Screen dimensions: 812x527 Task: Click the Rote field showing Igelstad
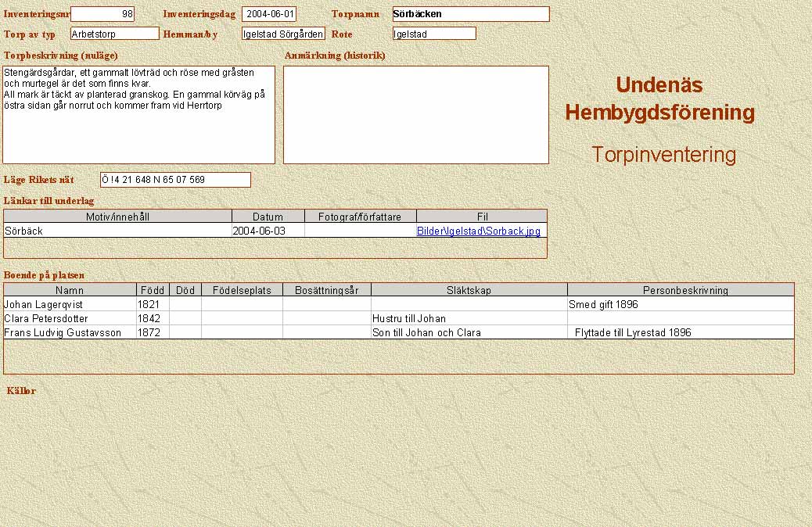coord(434,34)
